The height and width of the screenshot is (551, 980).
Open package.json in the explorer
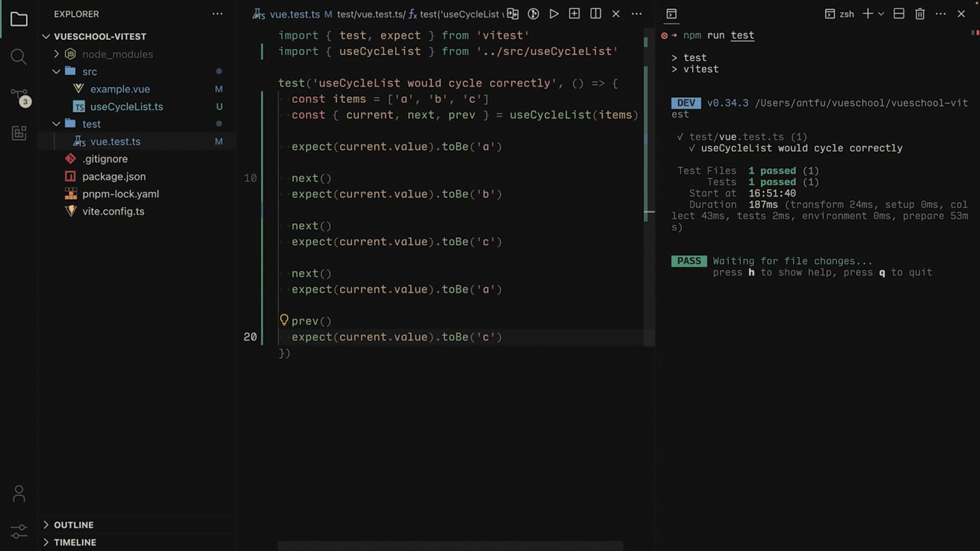coord(113,176)
